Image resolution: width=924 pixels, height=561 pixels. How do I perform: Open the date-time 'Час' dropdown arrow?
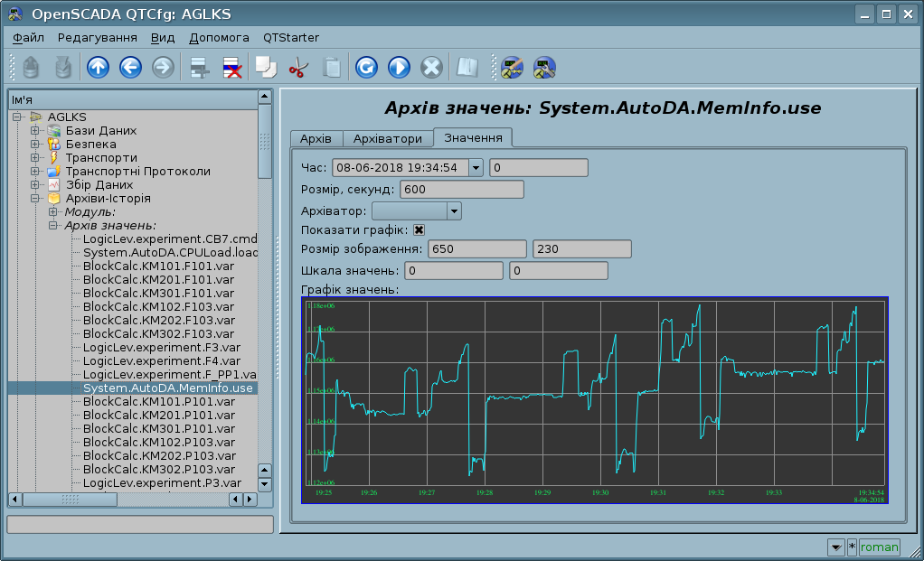click(476, 167)
